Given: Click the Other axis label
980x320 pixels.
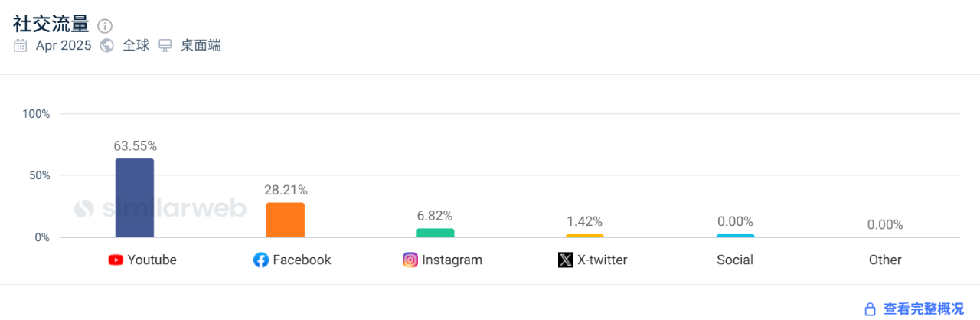Looking at the screenshot, I should coord(885,260).
